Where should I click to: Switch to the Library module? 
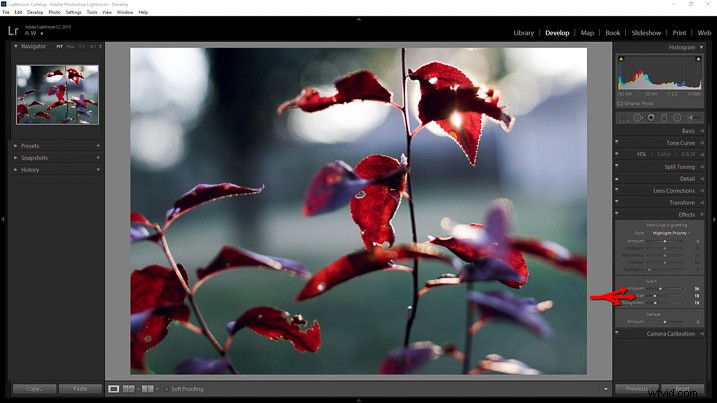[524, 33]
